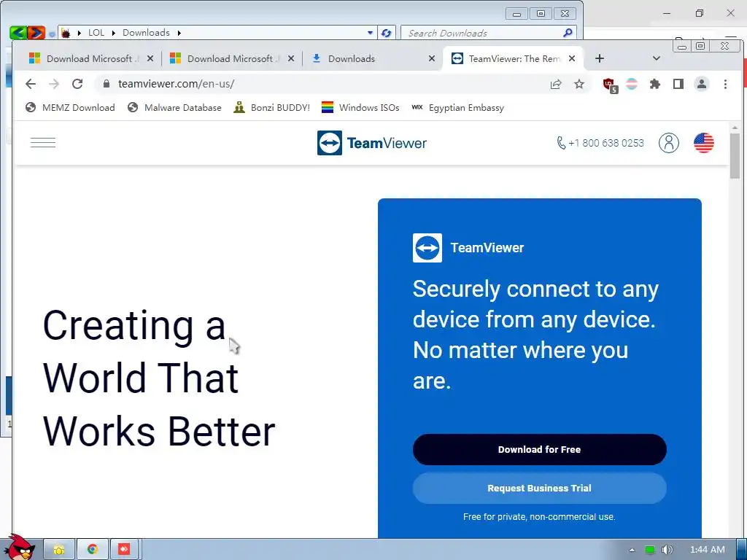Open Chrome three-dot menu

[725, 85]
